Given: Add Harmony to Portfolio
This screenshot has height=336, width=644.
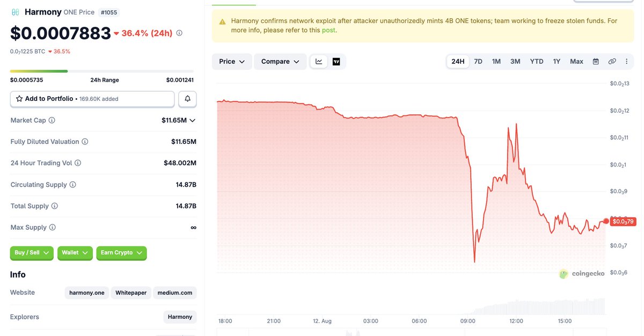Looking at the screenshot, I should click(92, 99).
